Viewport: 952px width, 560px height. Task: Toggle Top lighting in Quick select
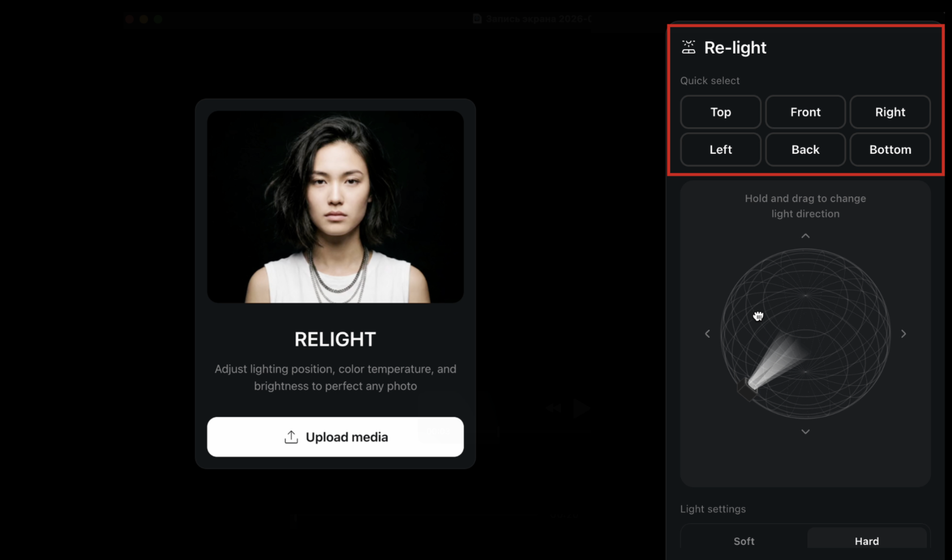[720, 112]
